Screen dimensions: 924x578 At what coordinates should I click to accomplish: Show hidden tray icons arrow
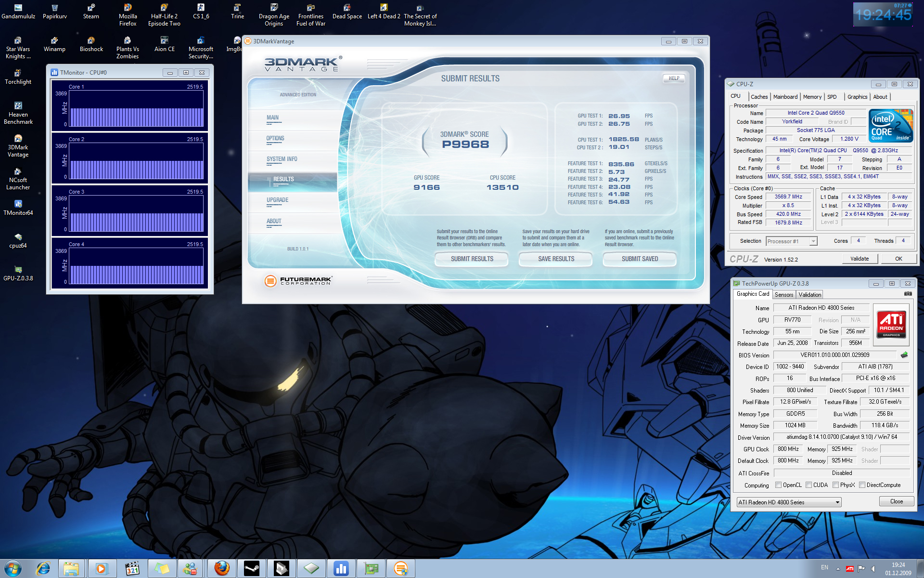click(838, 569)
